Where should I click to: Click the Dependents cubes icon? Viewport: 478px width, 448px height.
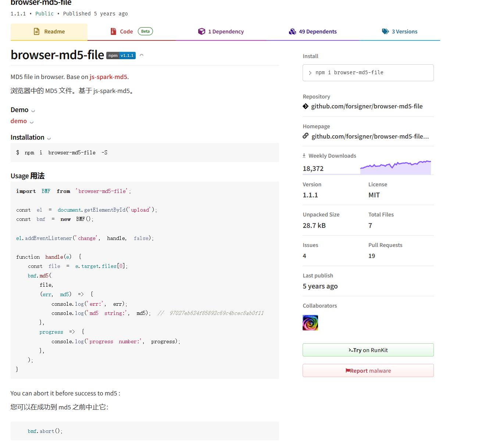pos(292,32)
